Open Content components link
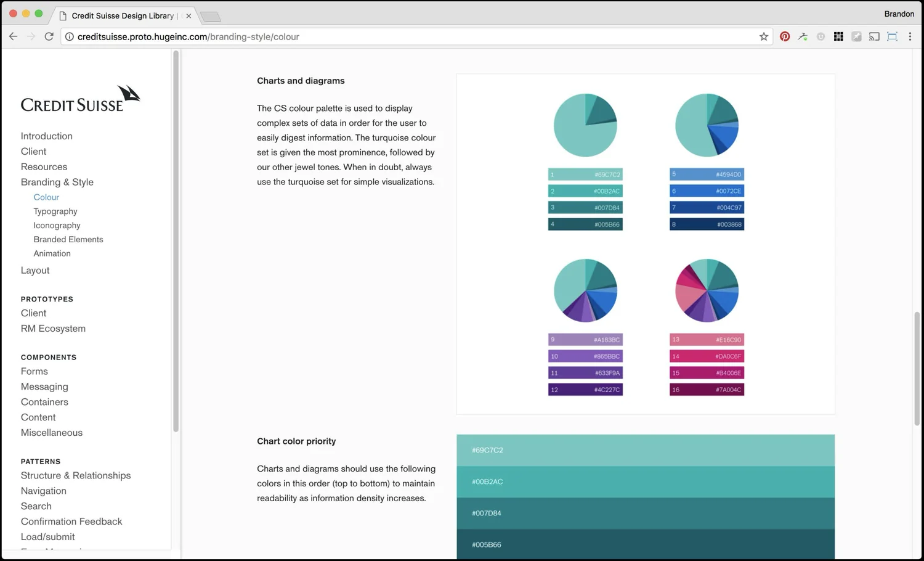 (x=38, y=417)
